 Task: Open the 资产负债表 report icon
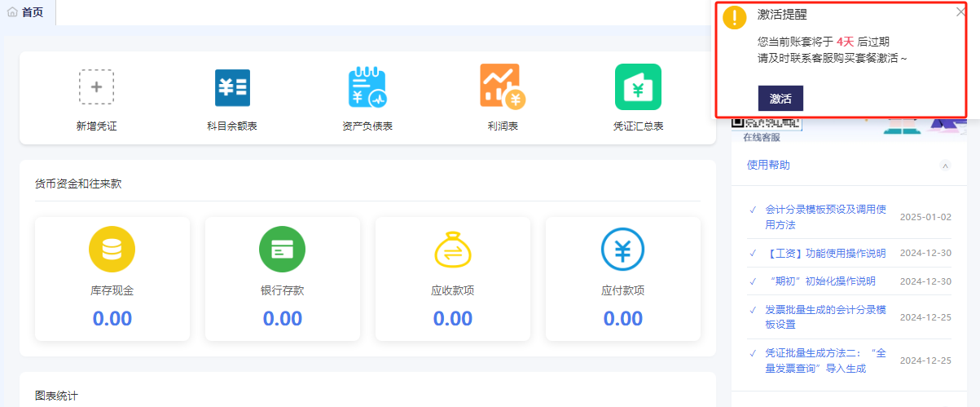click(x=367, y=87)
